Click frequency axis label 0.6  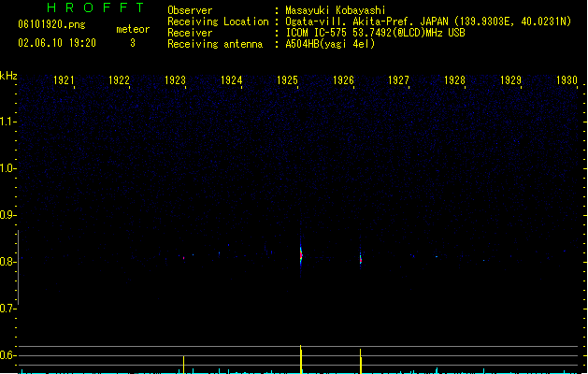tap(7, 355)
